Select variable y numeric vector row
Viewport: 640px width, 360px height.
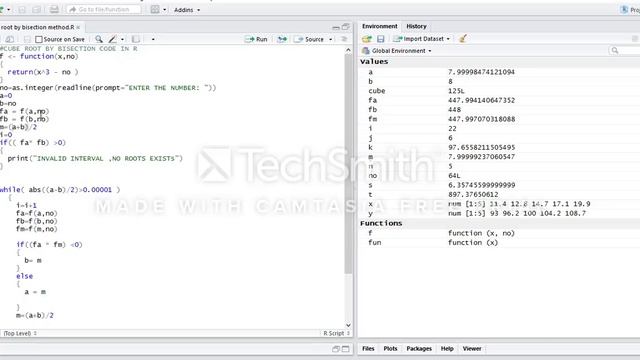(x=499, y=213)
